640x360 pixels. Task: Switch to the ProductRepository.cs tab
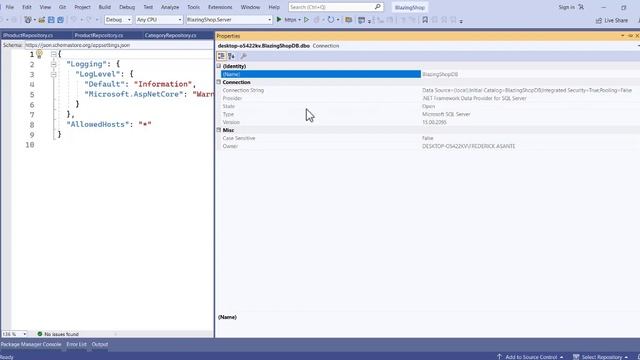(x=99, y=36)
